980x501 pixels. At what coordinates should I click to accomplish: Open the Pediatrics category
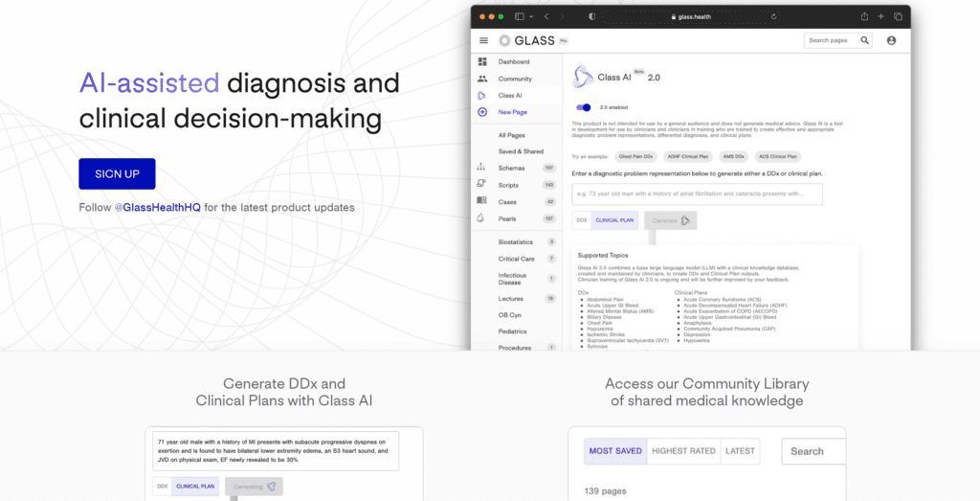tap(513, 331)
